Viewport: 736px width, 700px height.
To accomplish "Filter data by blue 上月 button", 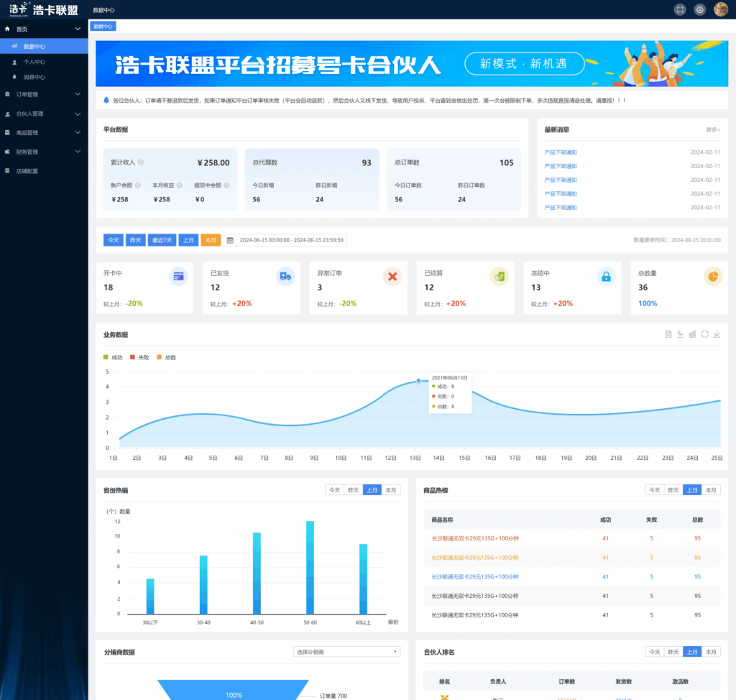I will 189,240.
